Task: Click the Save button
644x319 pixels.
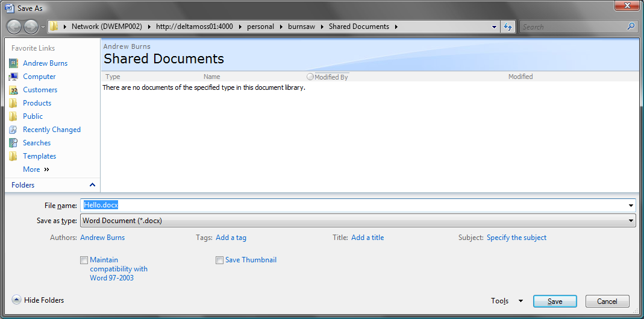Action: tap(554, 302)
